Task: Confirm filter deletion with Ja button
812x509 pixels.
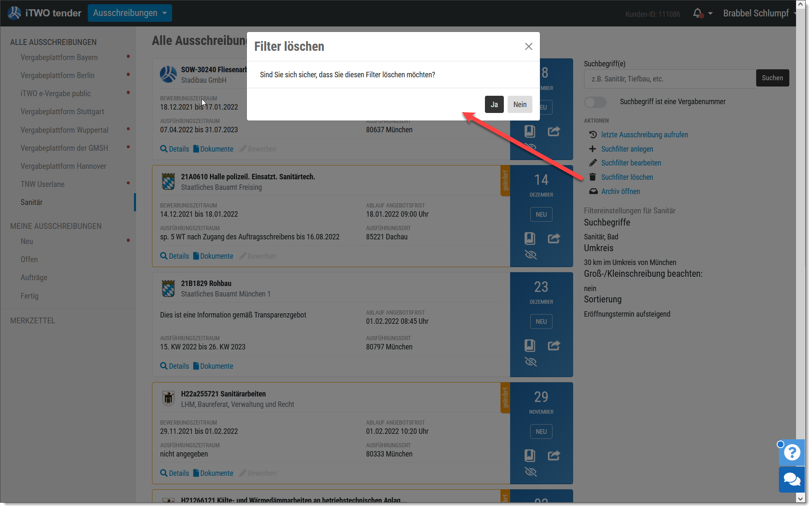Action: click(x=494, y=105)
